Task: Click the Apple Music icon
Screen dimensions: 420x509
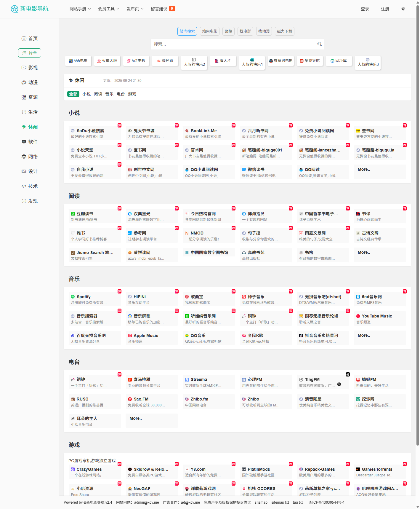Action: click(130, 336)
